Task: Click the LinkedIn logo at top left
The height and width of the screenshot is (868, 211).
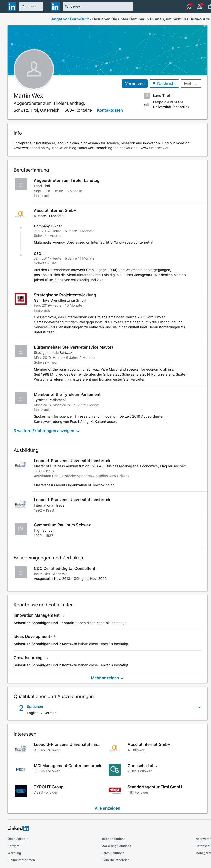Action: 12,6
